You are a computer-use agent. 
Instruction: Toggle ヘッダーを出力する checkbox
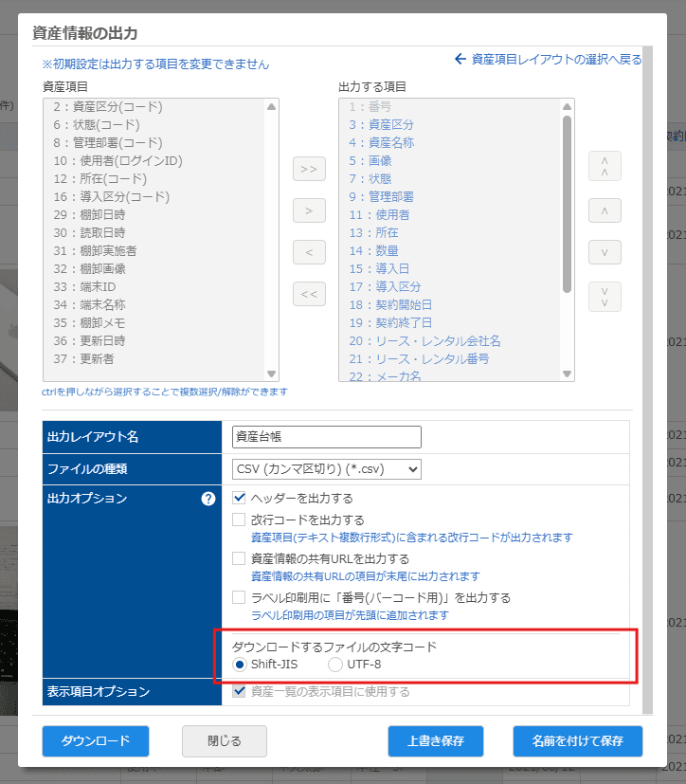239,498
